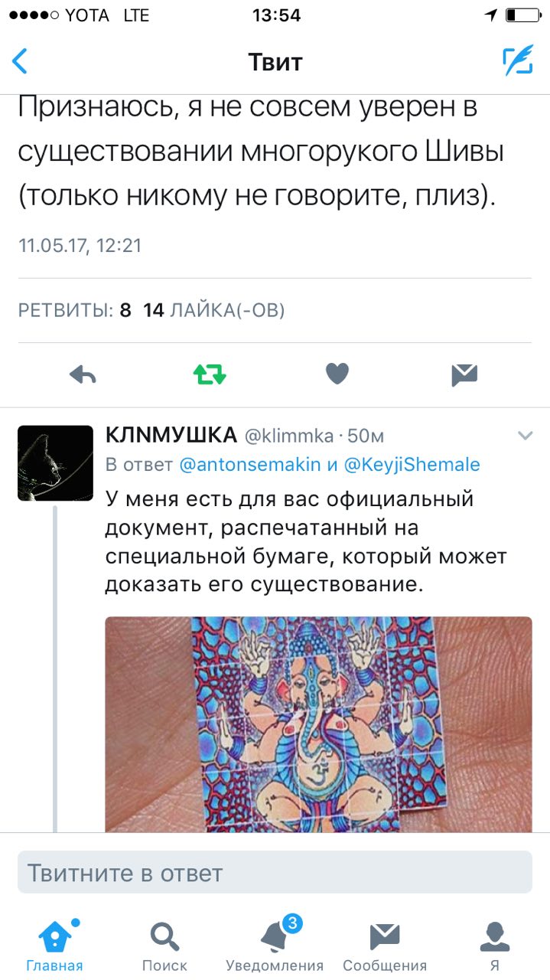Image resolution: width=550 pixels, height=980 pixels.
Task: Send tweet via envelope message icon
Action: 464,374
